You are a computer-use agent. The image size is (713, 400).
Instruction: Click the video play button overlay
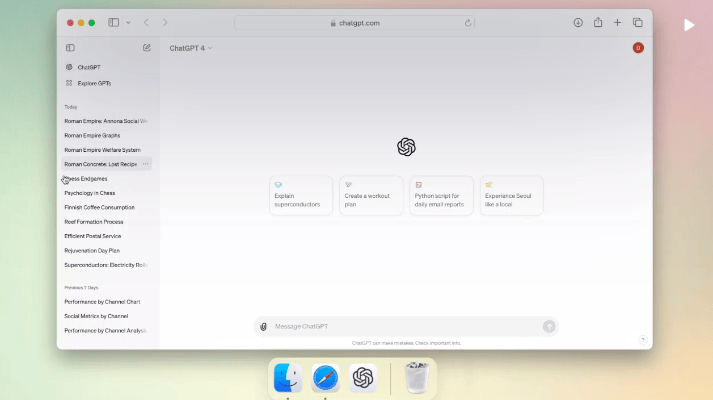click(x=689, y=25)
